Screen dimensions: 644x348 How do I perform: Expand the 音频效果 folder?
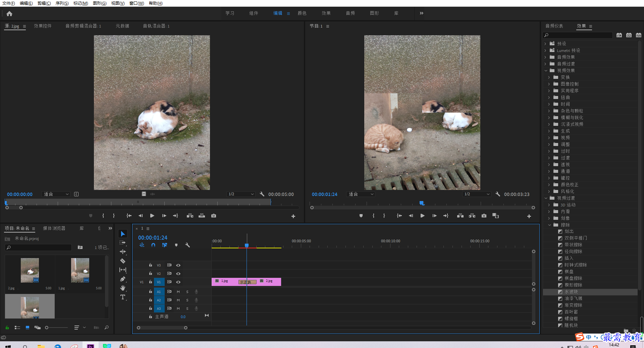pyautogui.click(x=545, y=57)
